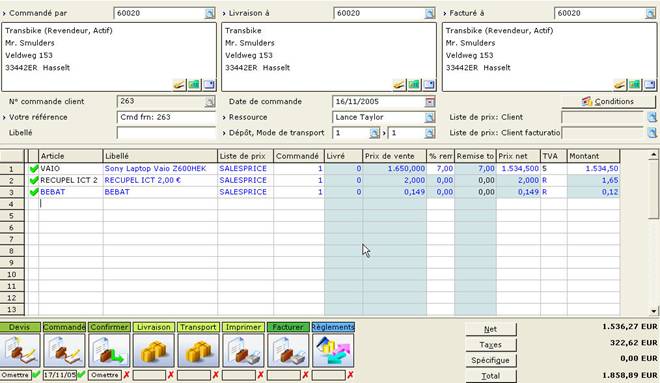The image size is (660, 383).
Task: Click pencil edit icon in Livraison à address box
Action: (399, 85)
